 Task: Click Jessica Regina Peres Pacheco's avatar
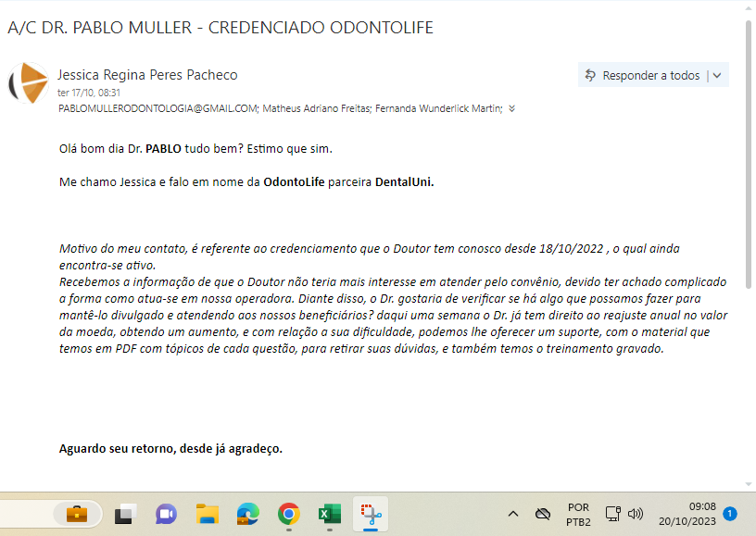(x=29, y=82)
